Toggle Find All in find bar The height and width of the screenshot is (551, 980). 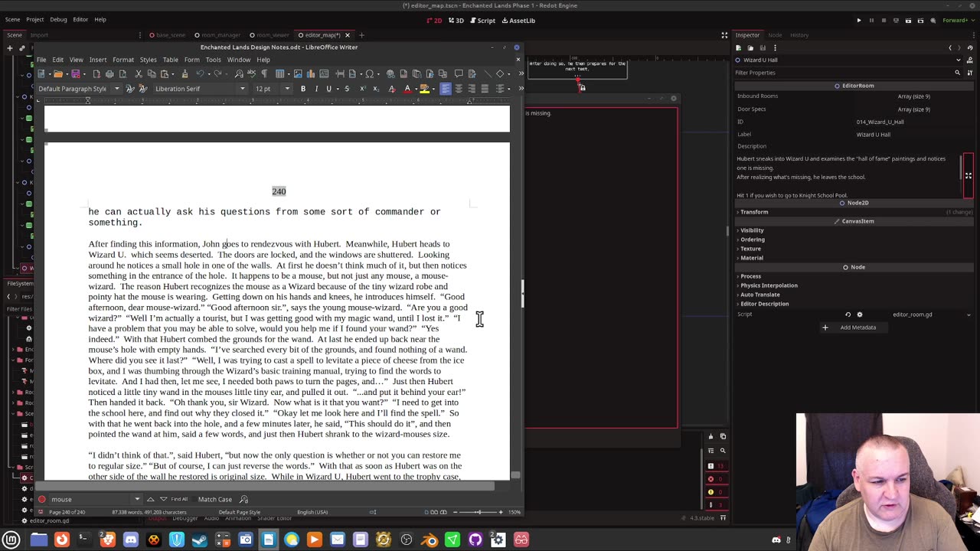[x=179, y=499]
